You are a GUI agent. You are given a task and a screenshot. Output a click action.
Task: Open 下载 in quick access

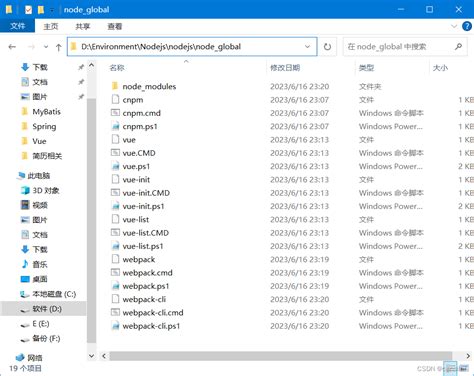point(40,67)
